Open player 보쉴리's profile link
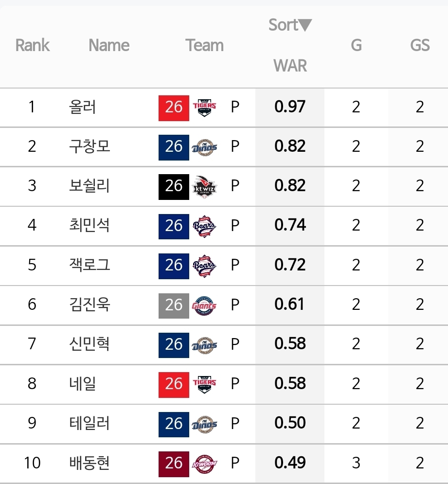448x484 pixels. pyautogui.click(x=89, y=186)
